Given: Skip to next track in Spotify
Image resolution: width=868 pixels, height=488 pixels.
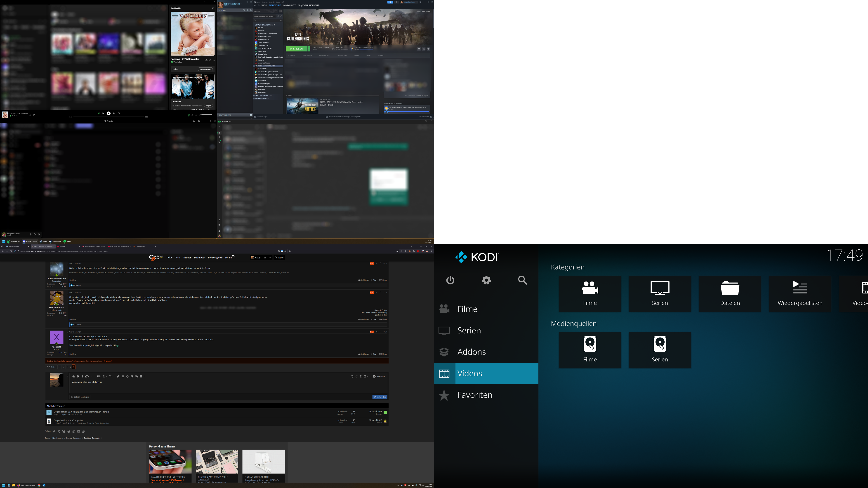Looking at the screenshot, I should pyautogui.click(x=114, y=113).
